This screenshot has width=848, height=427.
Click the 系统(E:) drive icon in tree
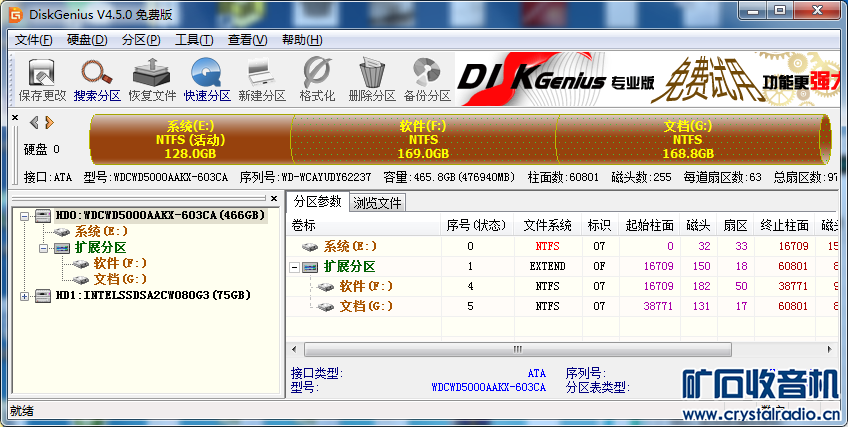(62, 232)
